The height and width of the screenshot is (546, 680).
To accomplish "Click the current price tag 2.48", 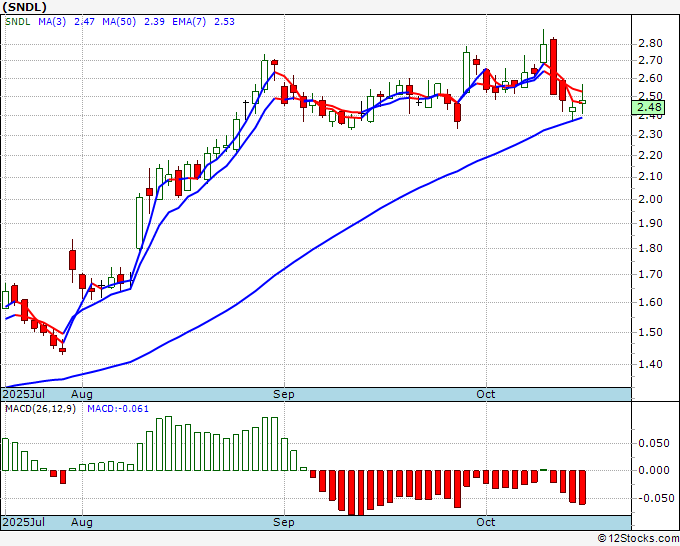I will coord(648,107).
